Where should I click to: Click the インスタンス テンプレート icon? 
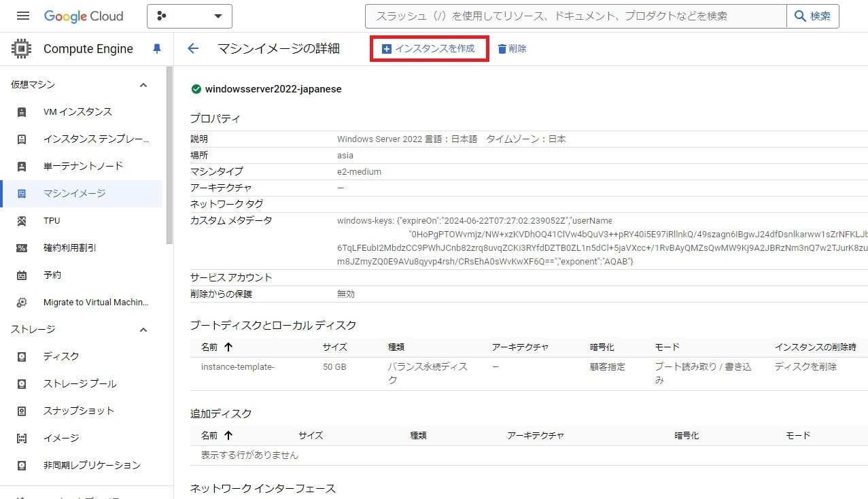click(x=22, y=139)
